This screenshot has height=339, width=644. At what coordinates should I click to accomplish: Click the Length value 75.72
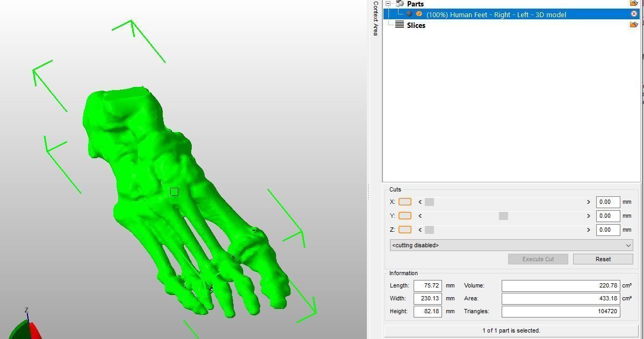(428, 285)
